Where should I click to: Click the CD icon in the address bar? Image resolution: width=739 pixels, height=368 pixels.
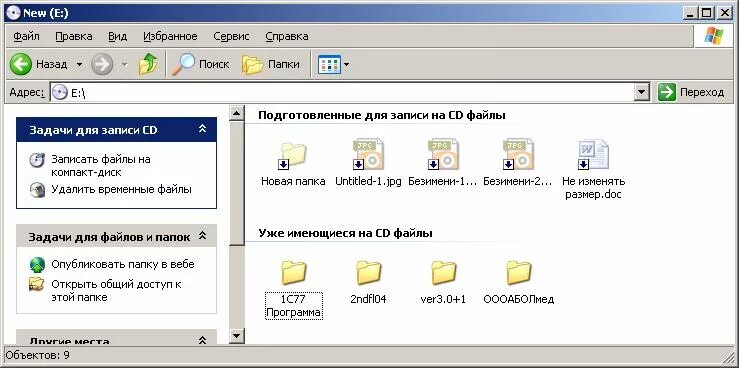(59, 92)
